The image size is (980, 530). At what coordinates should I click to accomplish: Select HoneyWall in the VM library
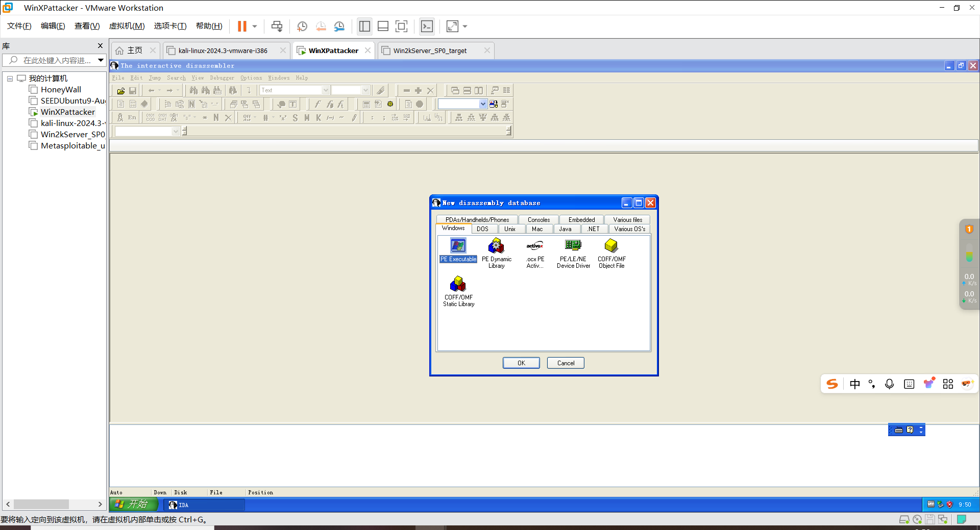[61, 90]
